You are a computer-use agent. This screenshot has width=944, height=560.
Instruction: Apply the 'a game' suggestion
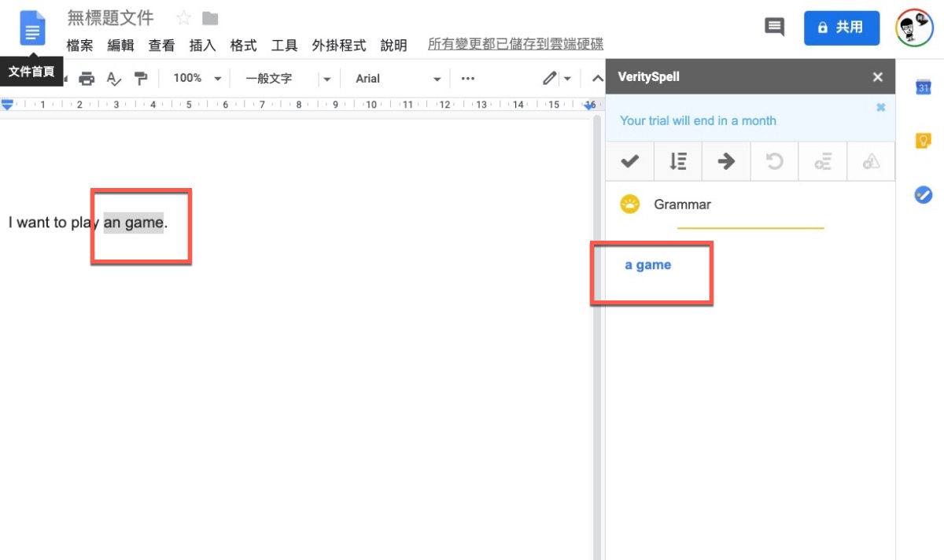tap(648, 265)
